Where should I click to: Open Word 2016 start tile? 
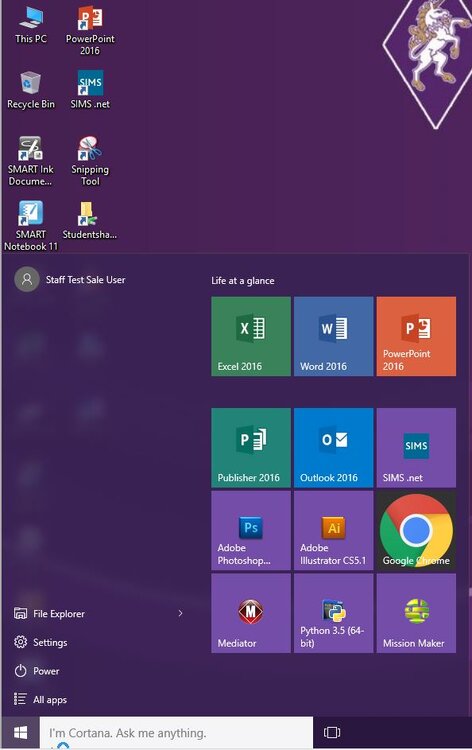click(x=334, y=336)
